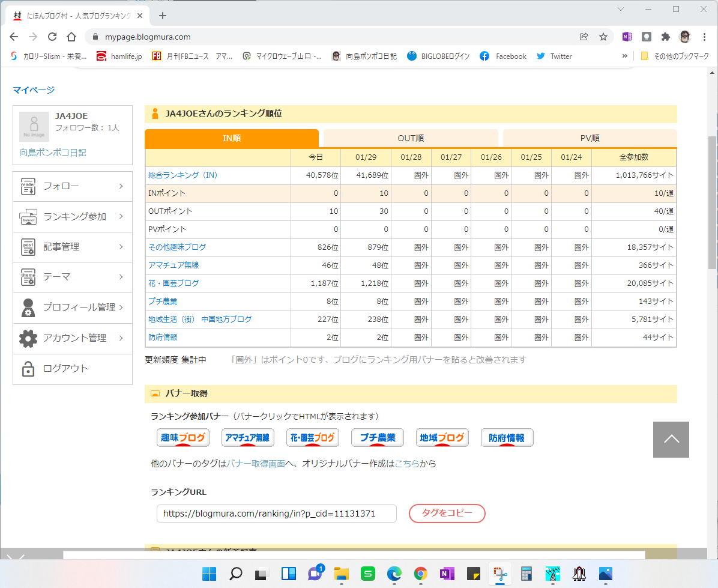This screenshot has height=588, width=718.
Task: Reload the current page
Action: 52,37
